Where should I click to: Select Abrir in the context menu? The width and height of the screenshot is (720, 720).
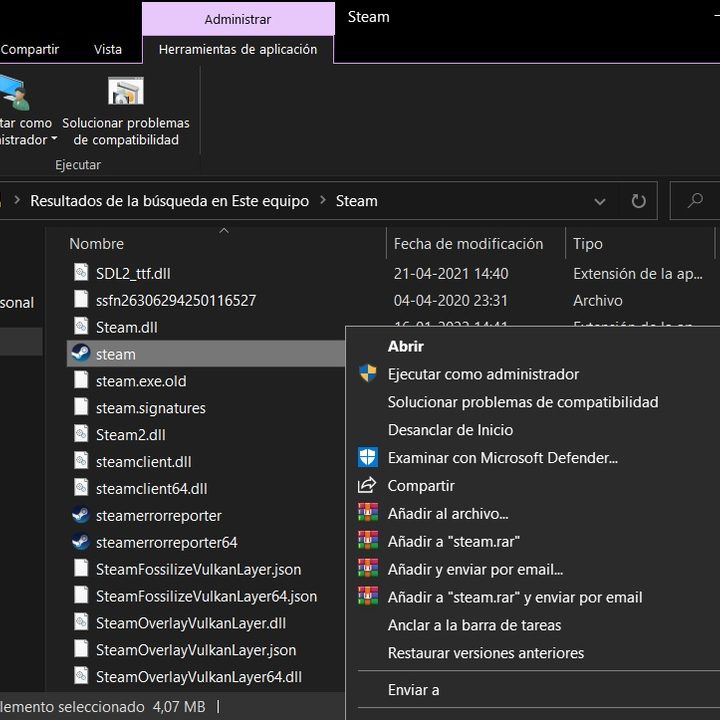click(405, 346)
